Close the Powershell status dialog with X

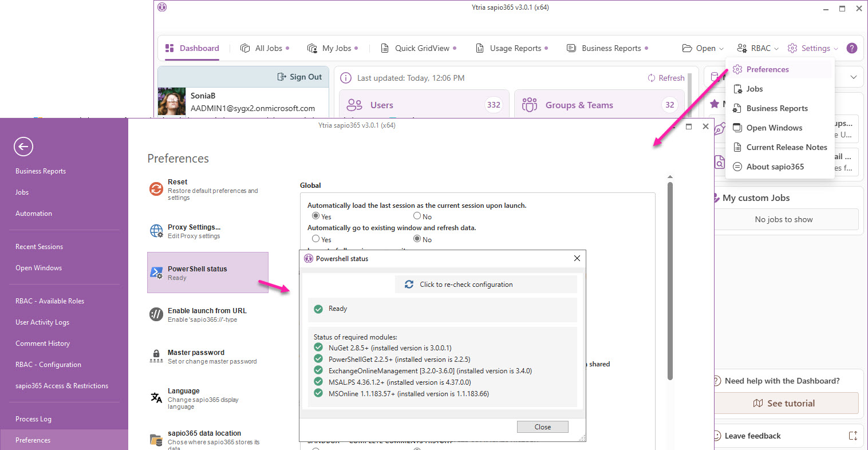pos(577,258)
